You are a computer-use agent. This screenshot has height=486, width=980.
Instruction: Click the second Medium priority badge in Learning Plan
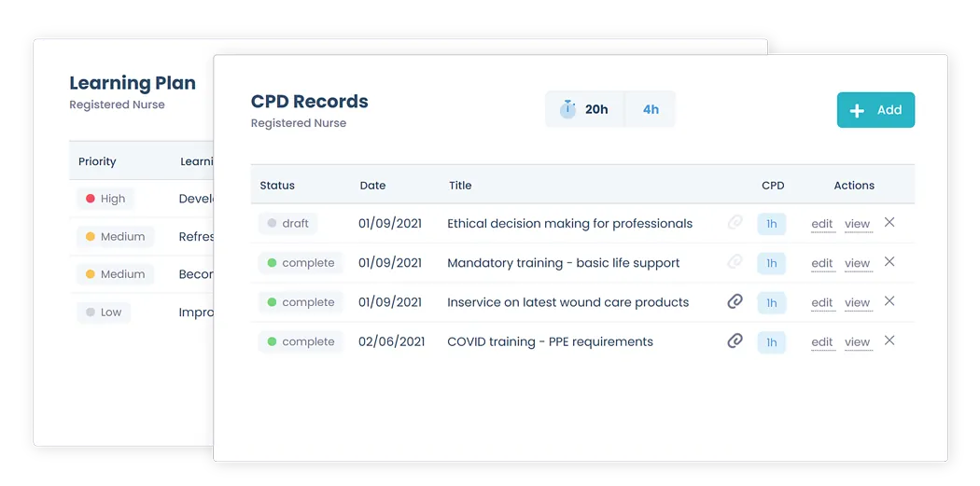pos(116,274)
